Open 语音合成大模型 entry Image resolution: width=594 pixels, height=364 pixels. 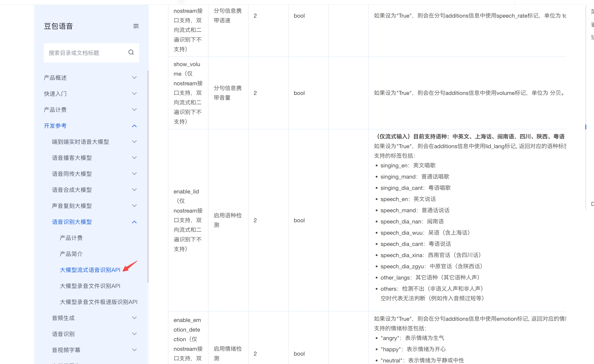point(72,190)
